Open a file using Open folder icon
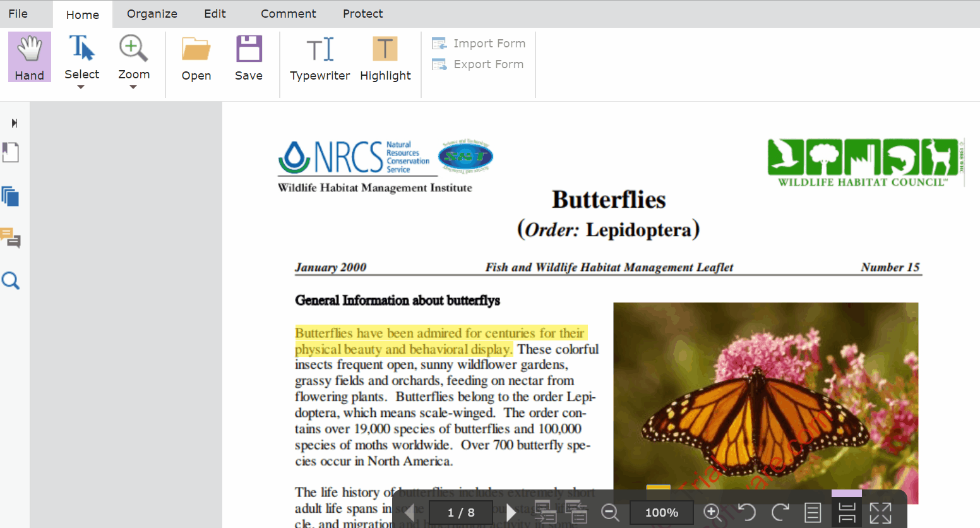This screenshot has width=980, height=528. (196, 49)
